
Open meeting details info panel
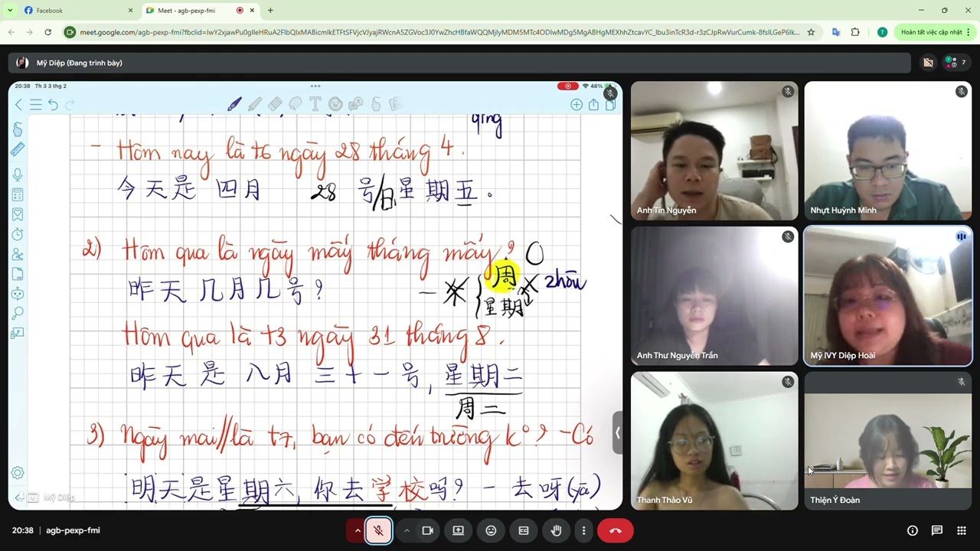tap(913, 530)
